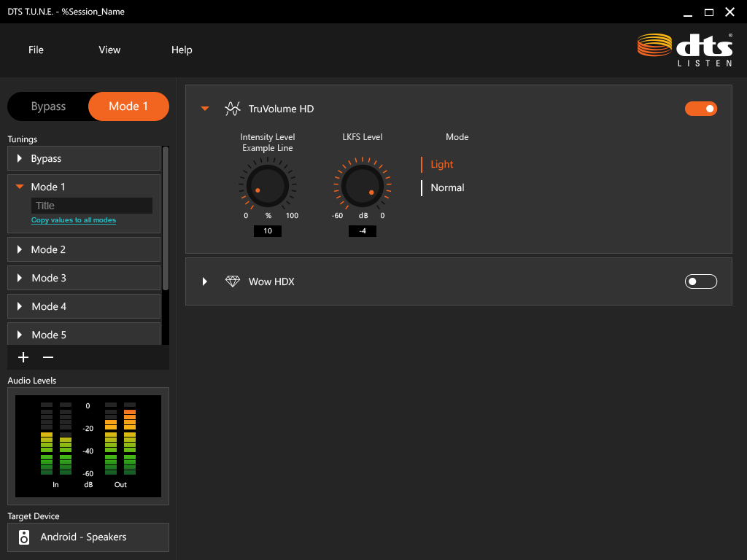Click the Intensity Level value box
Screen dimensions: 747x560
click(268, 231)
